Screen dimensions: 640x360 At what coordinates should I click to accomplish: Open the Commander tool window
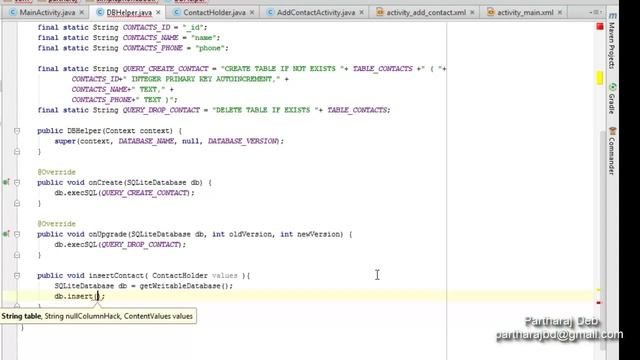612,151
